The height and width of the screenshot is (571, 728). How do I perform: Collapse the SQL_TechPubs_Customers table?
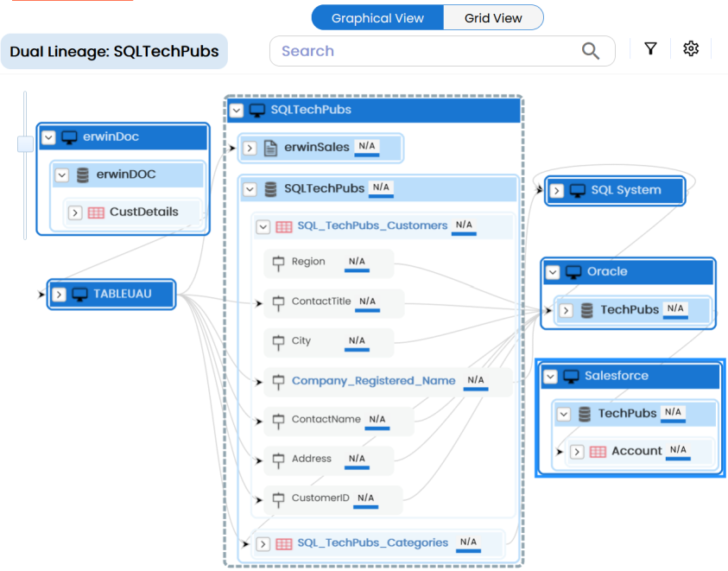(263, 227)
